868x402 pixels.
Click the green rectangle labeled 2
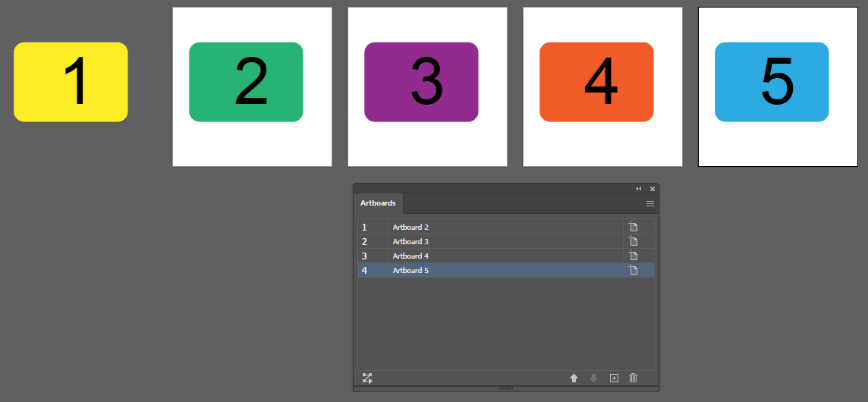tap(246, 82)
